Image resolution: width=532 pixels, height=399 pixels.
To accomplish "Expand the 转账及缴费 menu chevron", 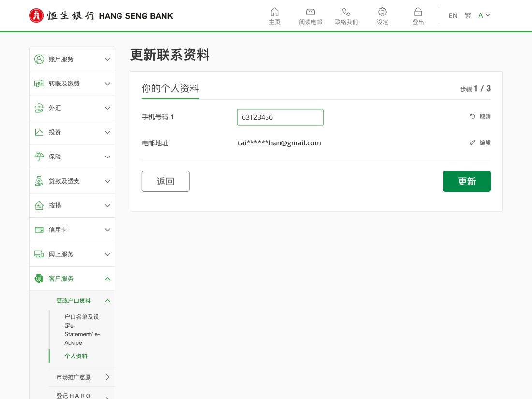I will click(107, 84).
